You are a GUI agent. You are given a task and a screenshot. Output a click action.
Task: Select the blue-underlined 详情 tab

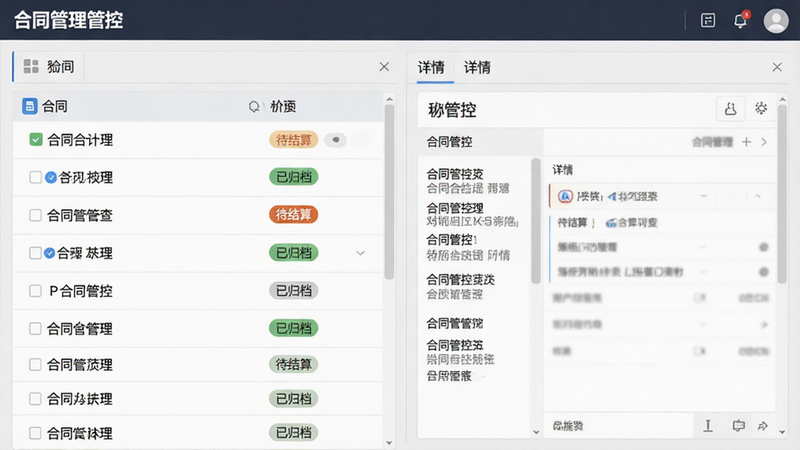431,67
